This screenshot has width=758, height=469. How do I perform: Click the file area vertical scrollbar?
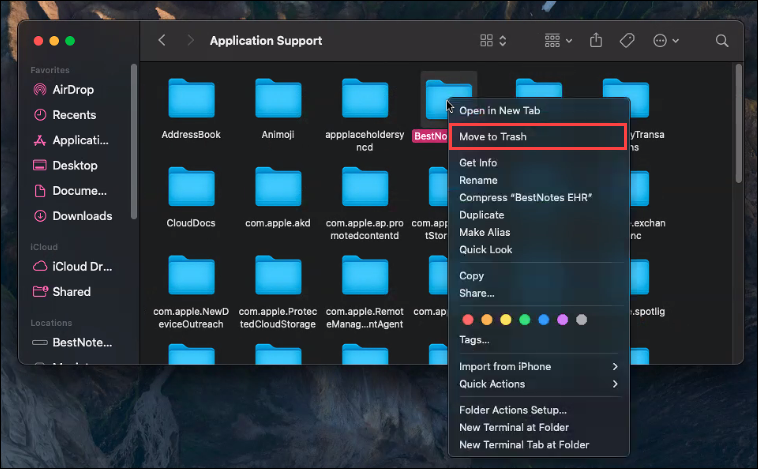coord(738,124)
